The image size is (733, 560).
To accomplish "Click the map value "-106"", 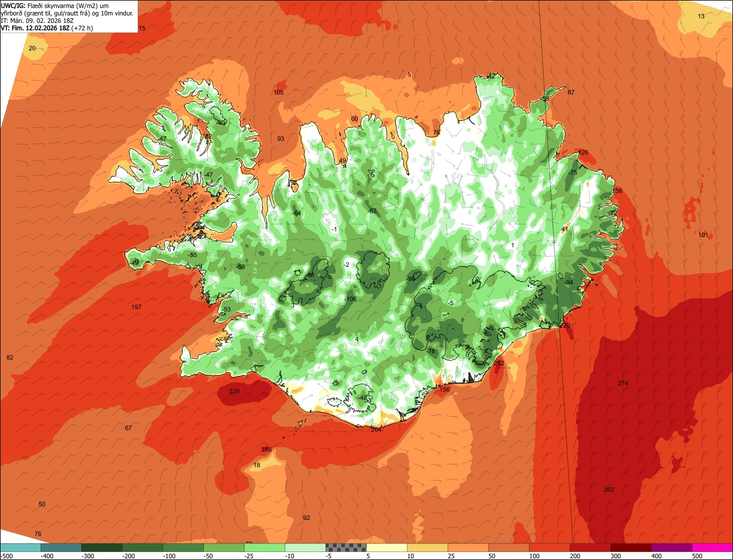I will (351, 299).
